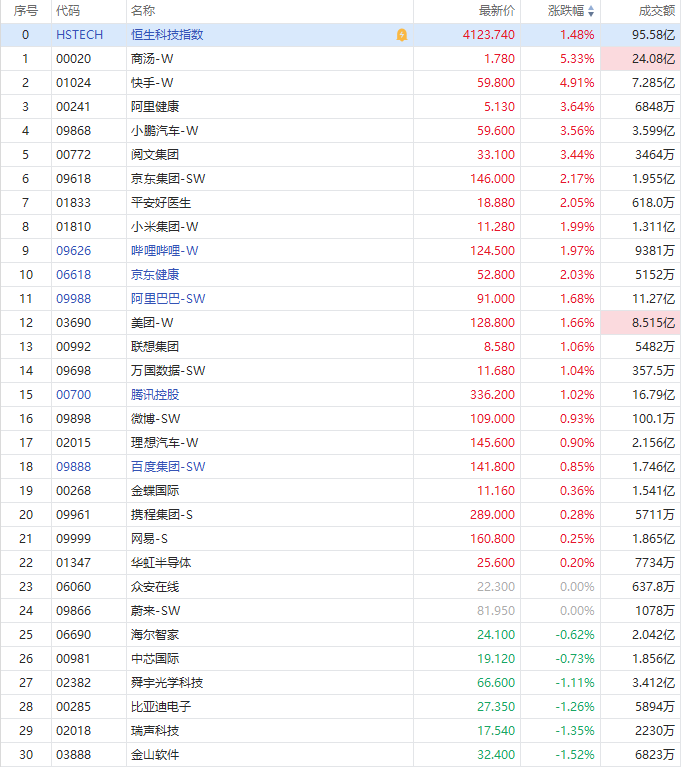
Task: Click 携程集团-S stock name
Action: pyautogui.click(x=161, y=514)
